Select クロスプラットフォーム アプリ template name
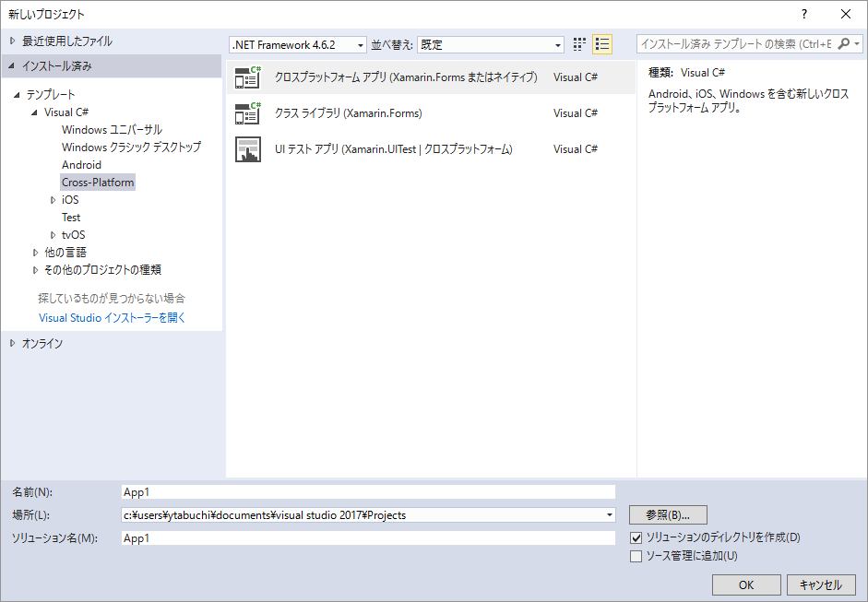 click(x=406, y=77)
